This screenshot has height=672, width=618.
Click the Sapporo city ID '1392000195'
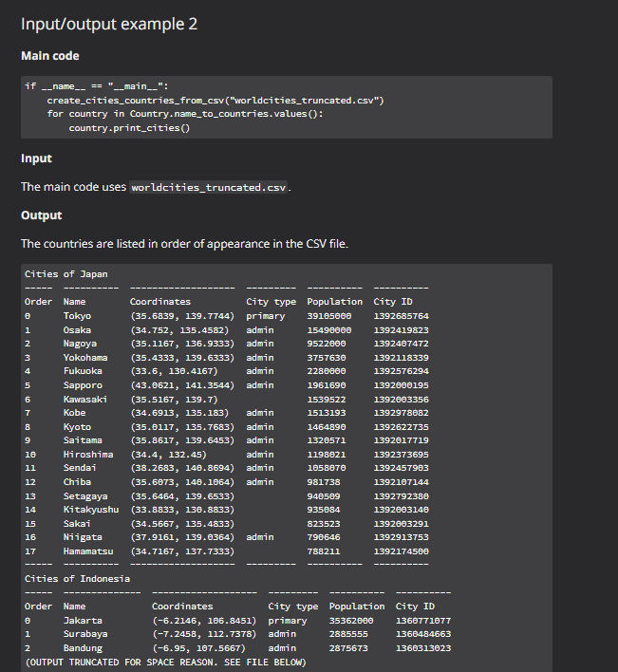click(402, 384)
